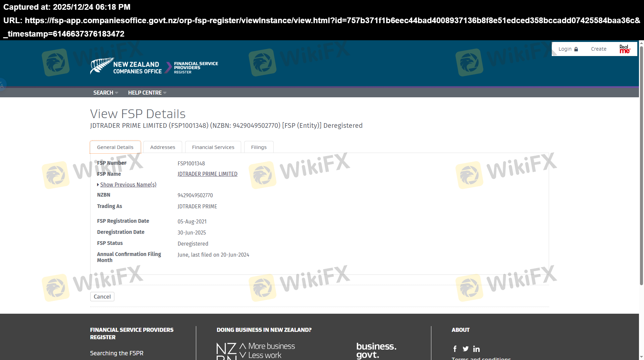
Task: Open the Filings tab
Action: pyautogui.click(x=259, y=147)
